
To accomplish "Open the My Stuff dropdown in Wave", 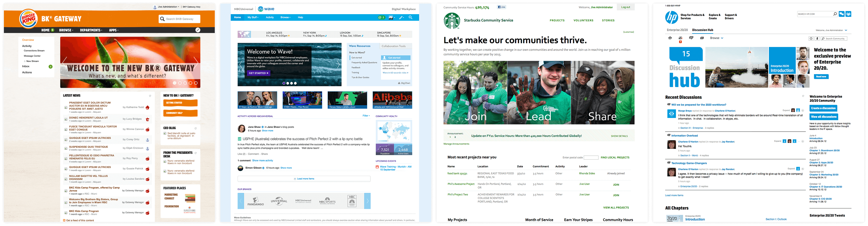I will click(253, 17).
